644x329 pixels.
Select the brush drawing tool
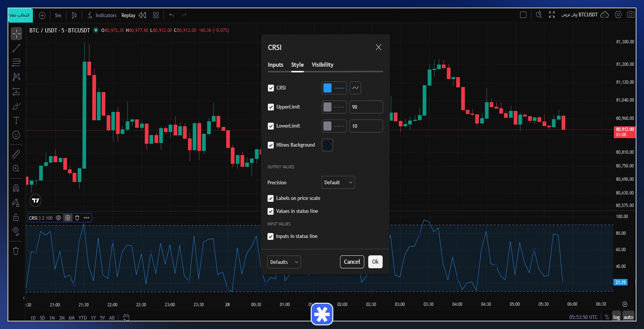pos(16,106)
